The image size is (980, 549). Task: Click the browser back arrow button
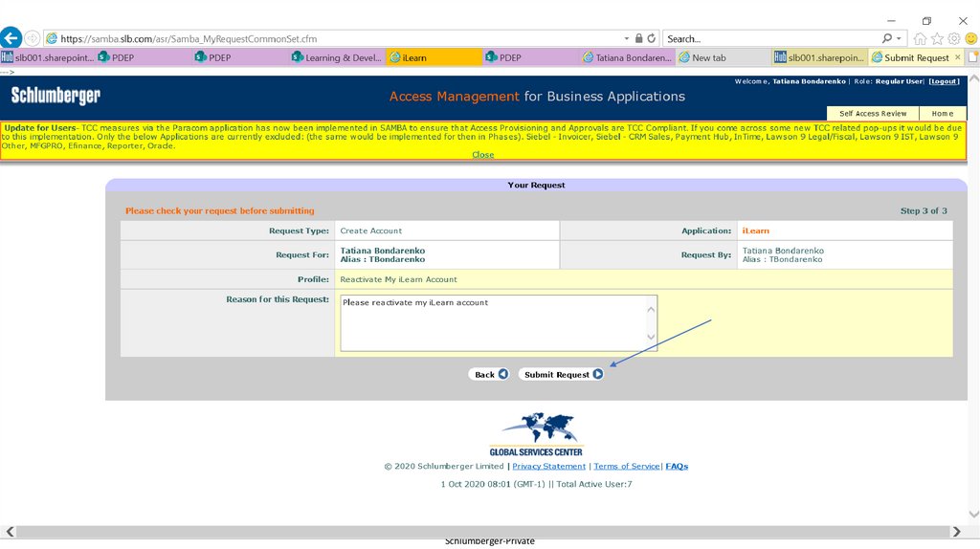(x=11, y=38)
